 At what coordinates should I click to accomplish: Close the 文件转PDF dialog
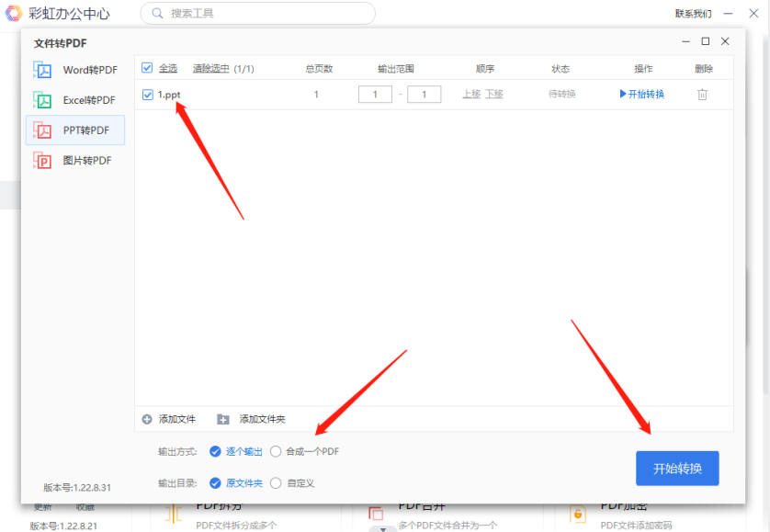tap(725, 41)
